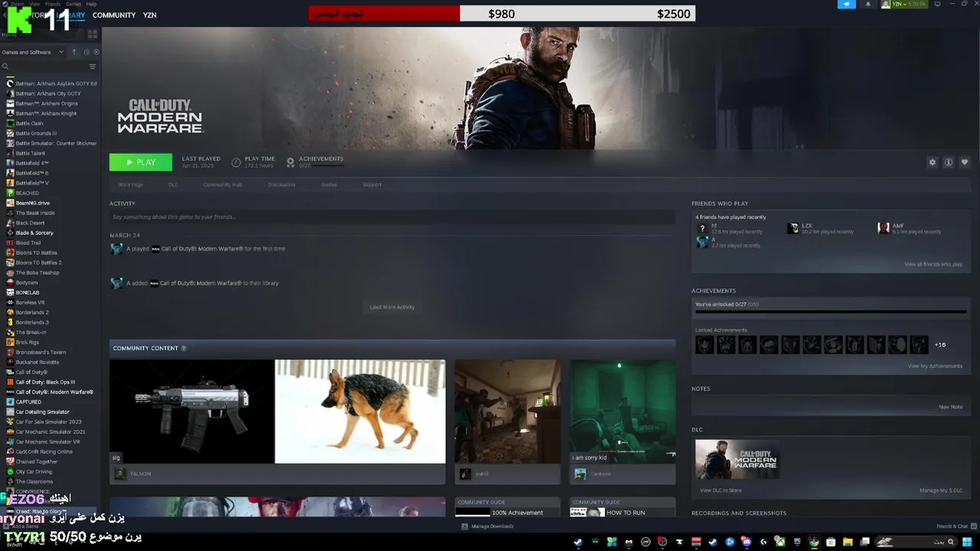Open the German shepherd screenshot thumbnail

[360, 412]
